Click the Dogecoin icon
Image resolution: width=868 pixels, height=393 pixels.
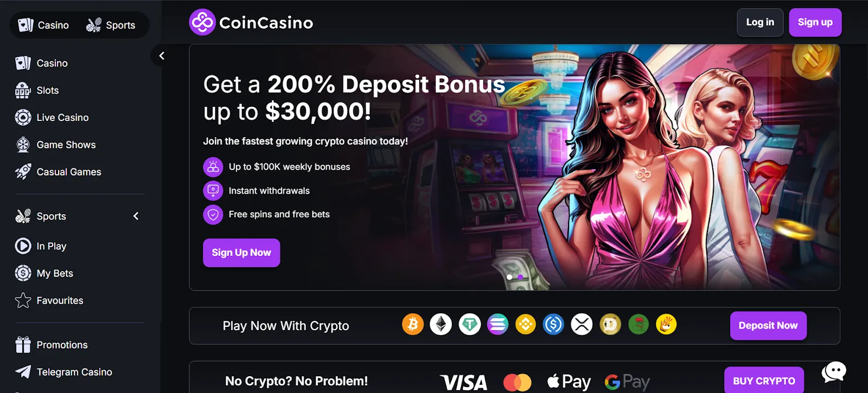pyautogui.click(x=610, y=325)
